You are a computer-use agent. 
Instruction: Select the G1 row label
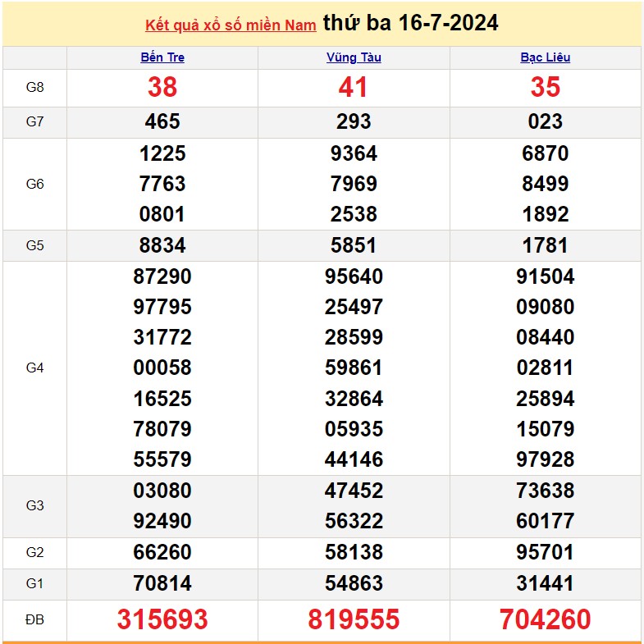(35, 583)
